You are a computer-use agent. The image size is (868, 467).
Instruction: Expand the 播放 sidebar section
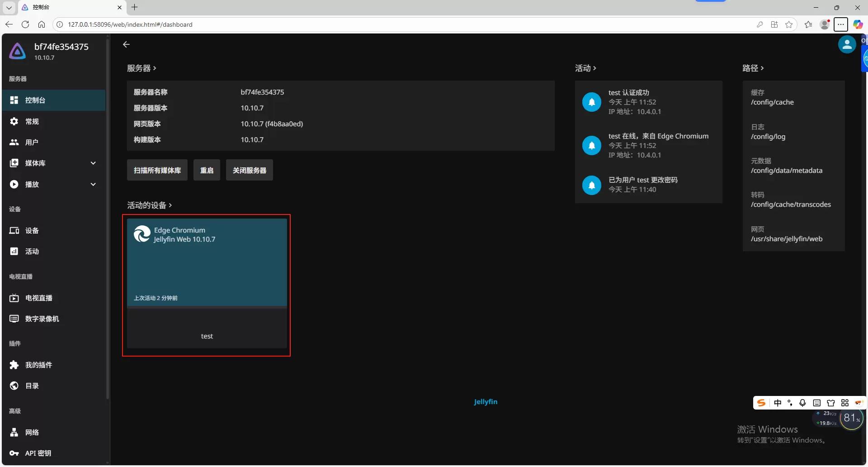pyautogui.click(x=93, y=184)
